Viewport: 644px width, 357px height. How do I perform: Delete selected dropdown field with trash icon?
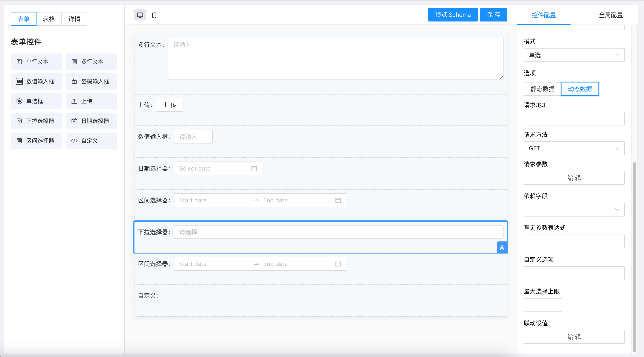502,247
